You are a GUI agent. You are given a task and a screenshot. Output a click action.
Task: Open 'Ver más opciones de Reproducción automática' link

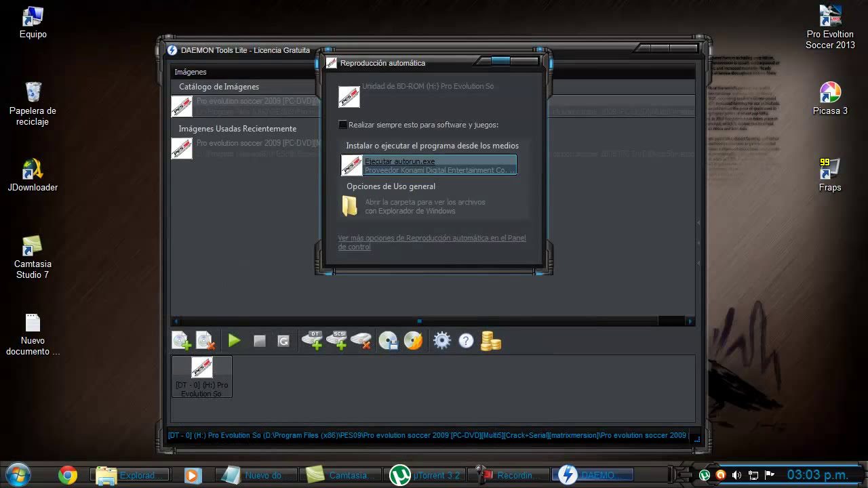(x=432, y=243)
